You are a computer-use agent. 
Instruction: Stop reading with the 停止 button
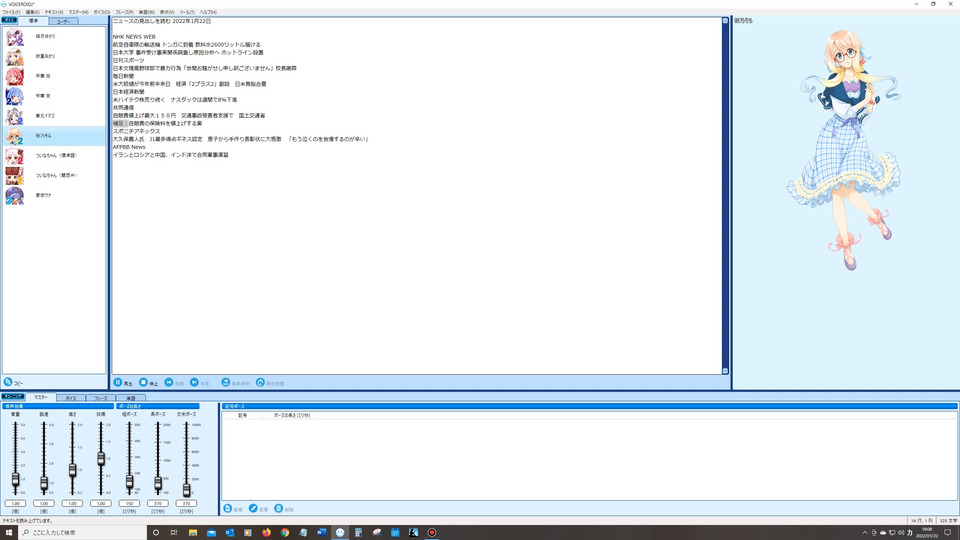(x=149, y=383)
